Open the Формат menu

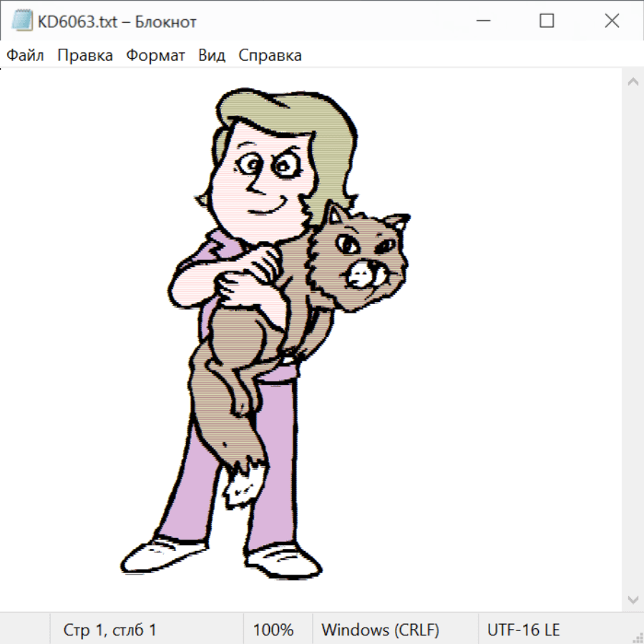155,55
